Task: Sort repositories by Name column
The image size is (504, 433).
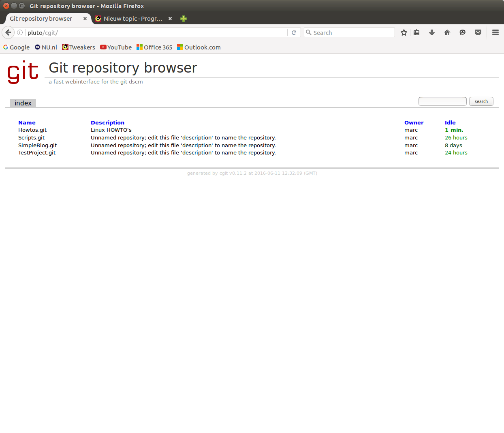Action: coord(27,122)
